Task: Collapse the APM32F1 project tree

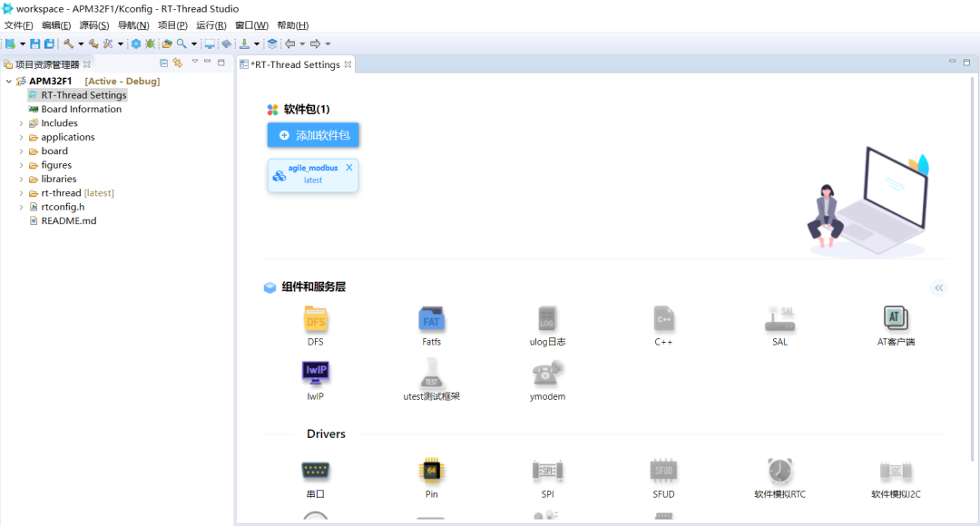Action: [x=9, y=82]
